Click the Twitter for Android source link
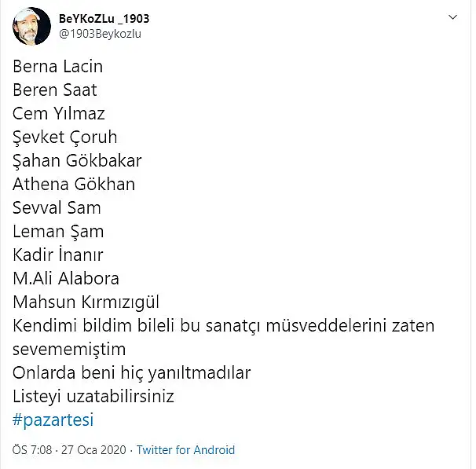The image size is (476, 469). pos(186,450)
